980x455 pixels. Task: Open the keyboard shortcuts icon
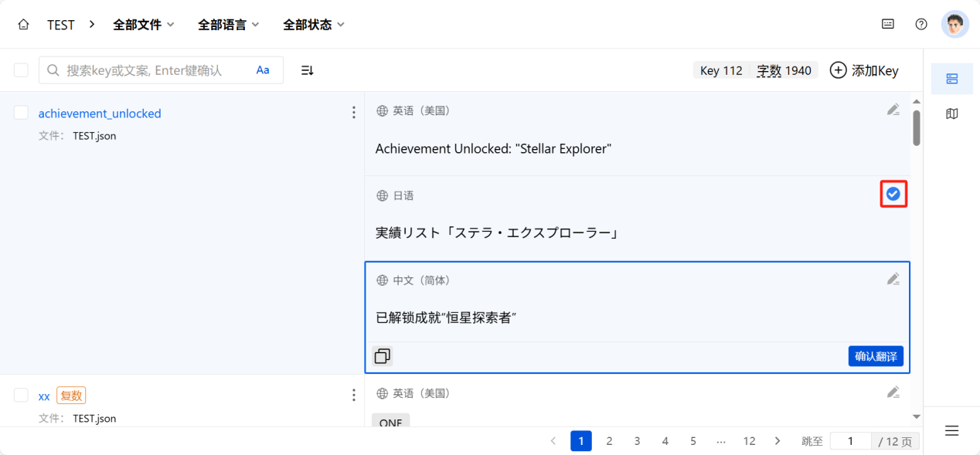tap(888, 24)
